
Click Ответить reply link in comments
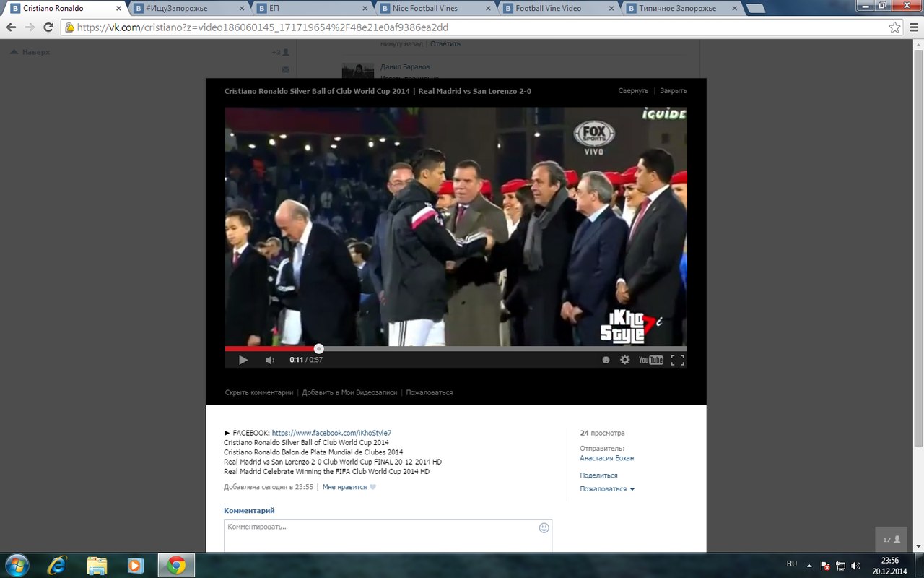coord(445,44)
